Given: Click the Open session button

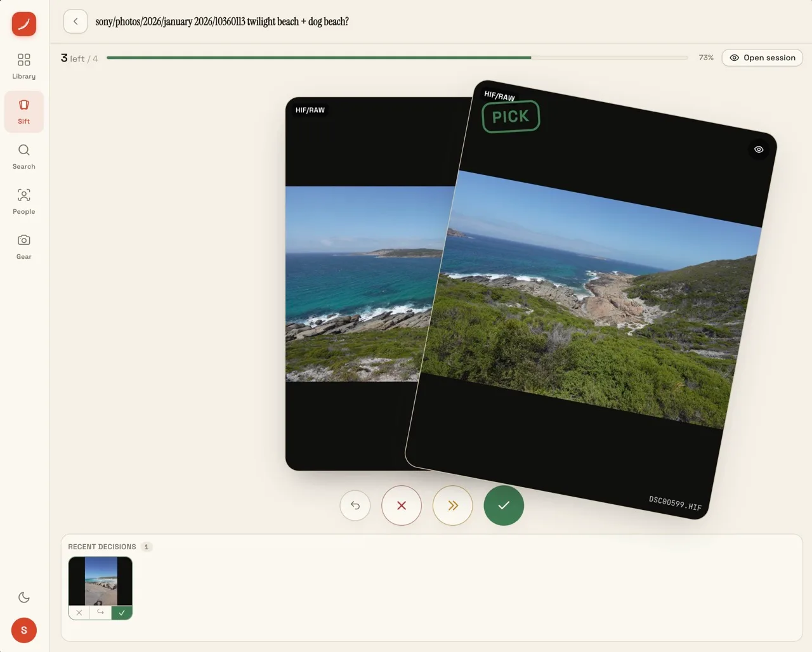Looking at the screenshot, I should click(762, 58).
